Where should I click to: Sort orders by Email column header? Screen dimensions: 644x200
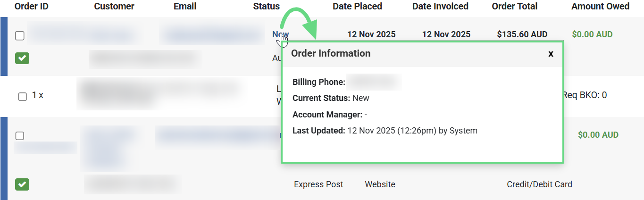click(185, 7)
